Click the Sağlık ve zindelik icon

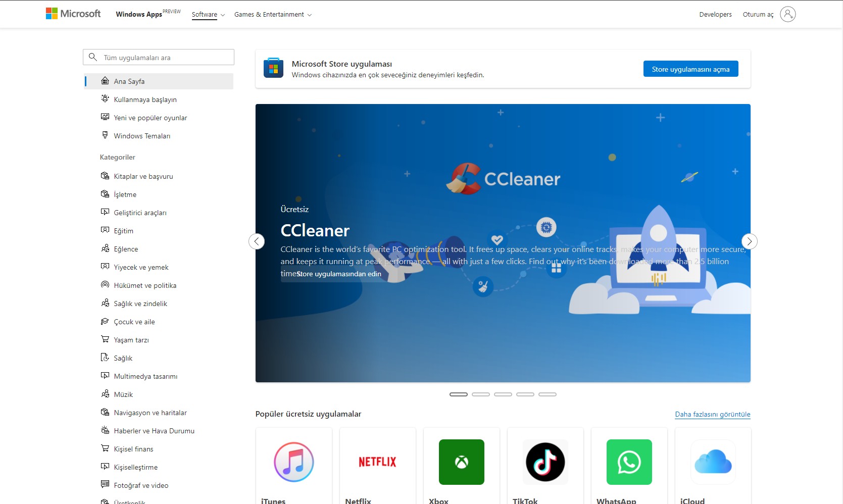105,303
